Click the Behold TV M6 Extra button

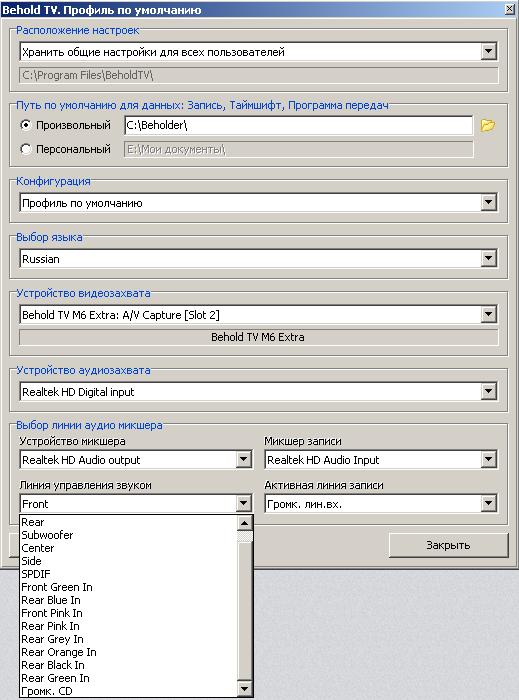(x=258, y=337)
